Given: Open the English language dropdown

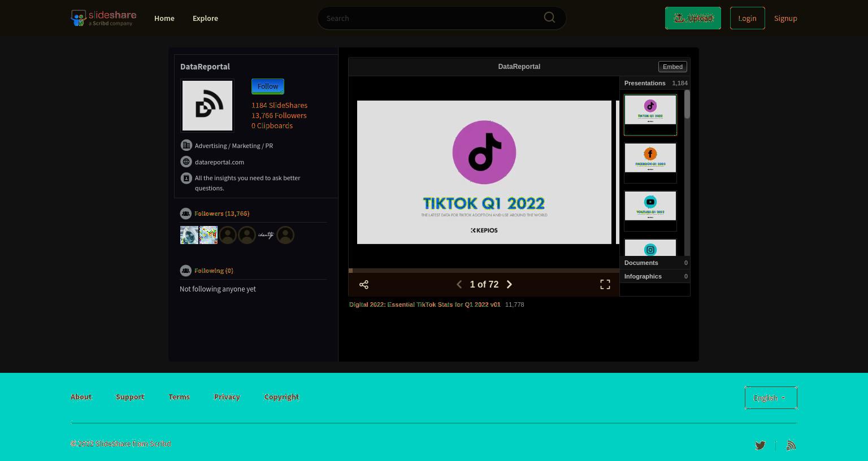Looking at the screenshot, I should click(771, 398).
